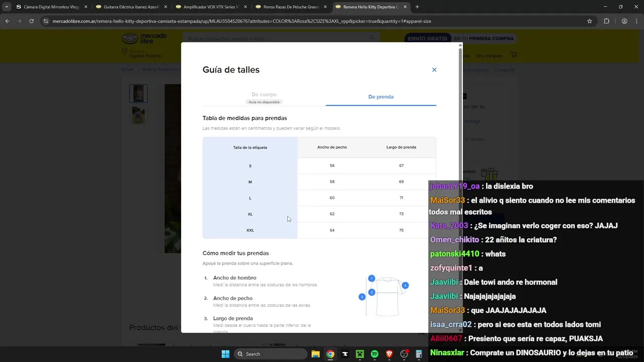The image size is (644, 362).
Task: Close the Guitarra Eléctrica Ibanez tab
Action: (166, 7)
